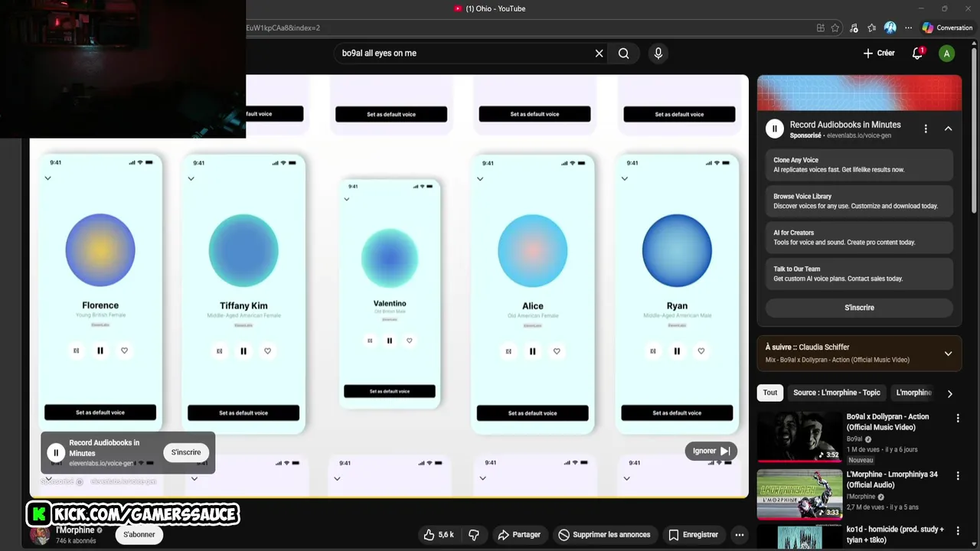Click the Enregistrer save button
Screen dimensions: 980x551
pos(693,535)
